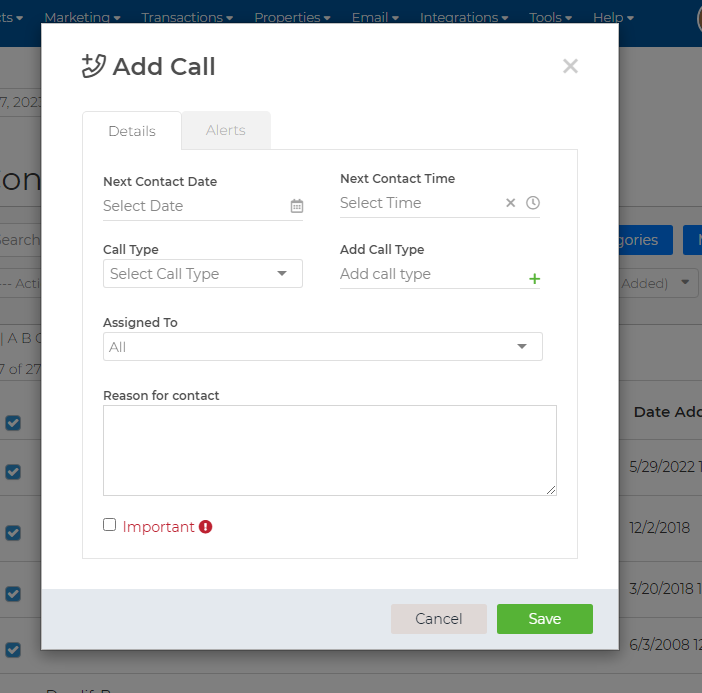Switch to the Alerts tab
Image resolution: width=702 pixels, height=693 pixels.
tap(226, 130)
